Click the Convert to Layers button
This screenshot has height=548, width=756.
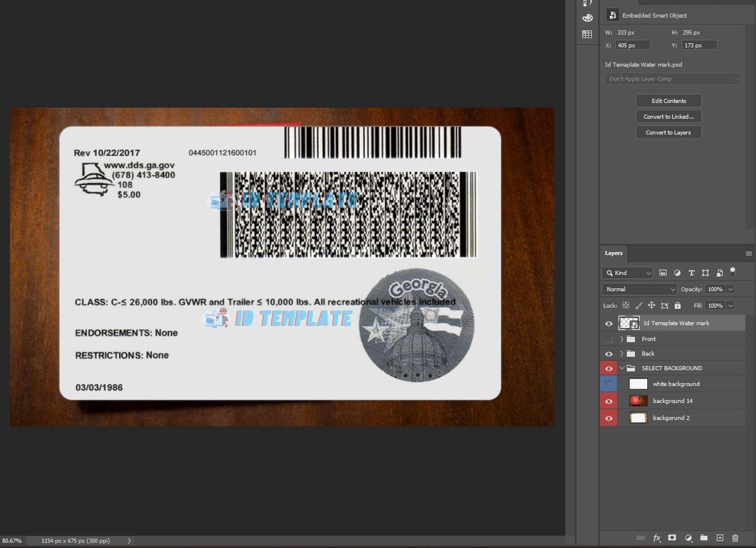669,133
